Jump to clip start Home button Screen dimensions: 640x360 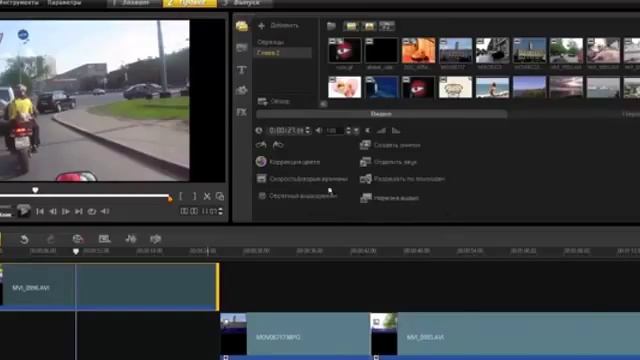pyautogui.click(x=40, y=211)
